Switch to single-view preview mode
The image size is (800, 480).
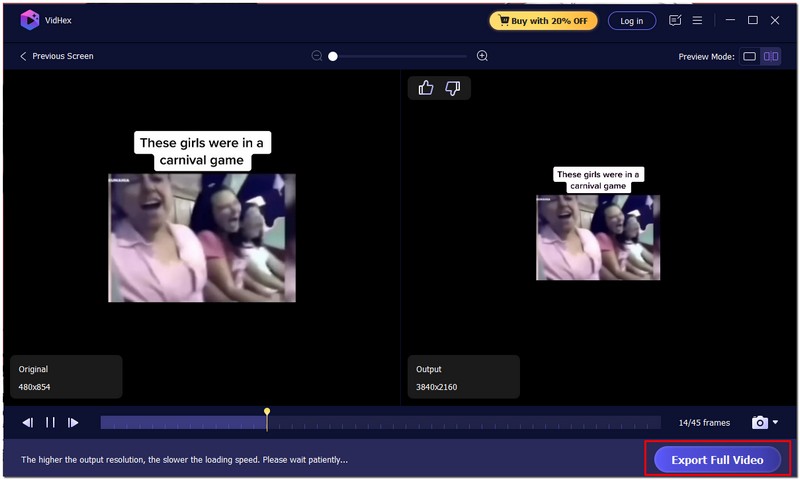[749, 56]
